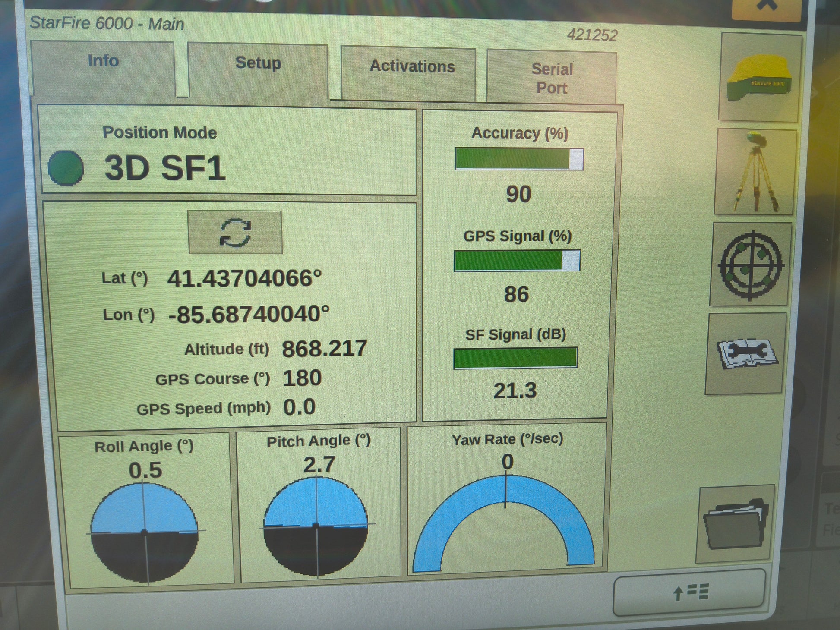Select the Serial Port tab

(552, 79)
